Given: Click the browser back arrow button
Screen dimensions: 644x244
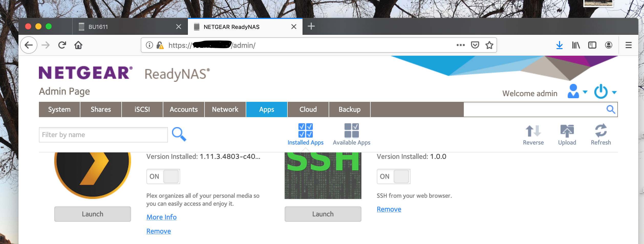Looking at the screenshot, I should [x=29, y=45].
